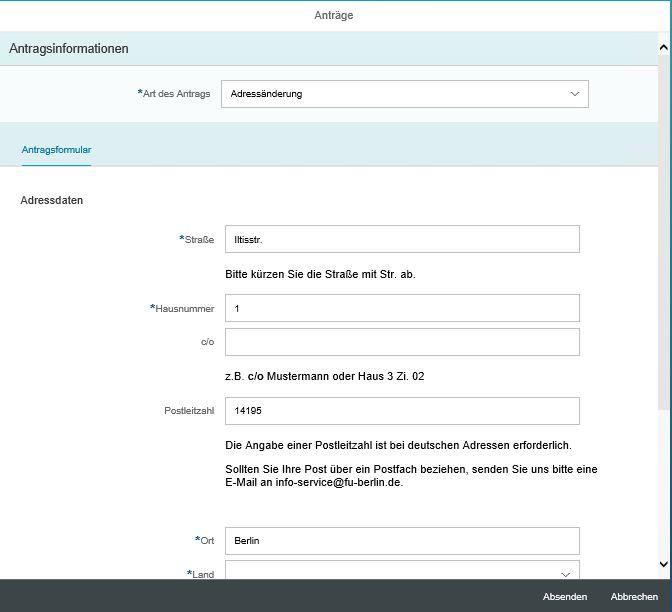This screenshot has width=672, height=612.
Task: Switch to the Antragsformular tab
Action: 56,150
